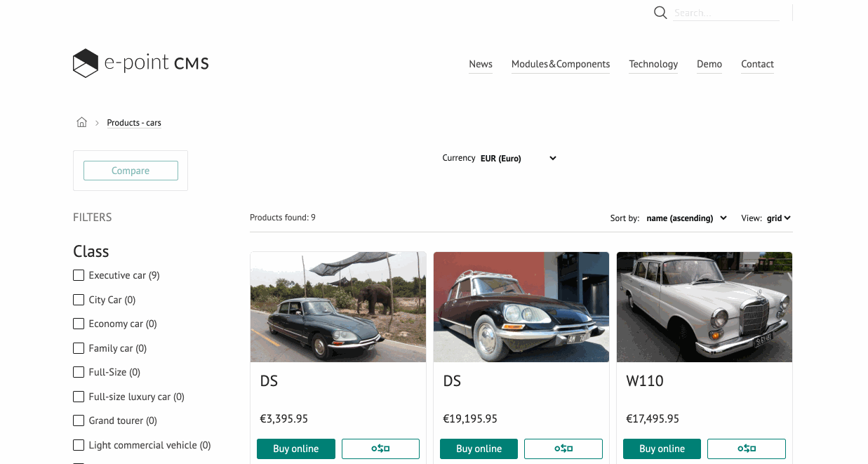Open the white W110 car thumbnail
This screenshot has height=464, width=868.
pyautogui.click(x=705, y=307)
